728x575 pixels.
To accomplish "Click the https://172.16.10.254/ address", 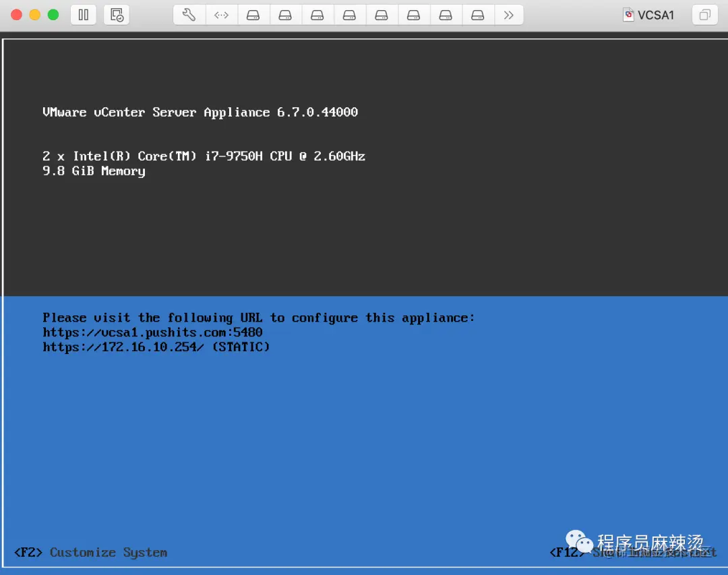I will (123, 347).
